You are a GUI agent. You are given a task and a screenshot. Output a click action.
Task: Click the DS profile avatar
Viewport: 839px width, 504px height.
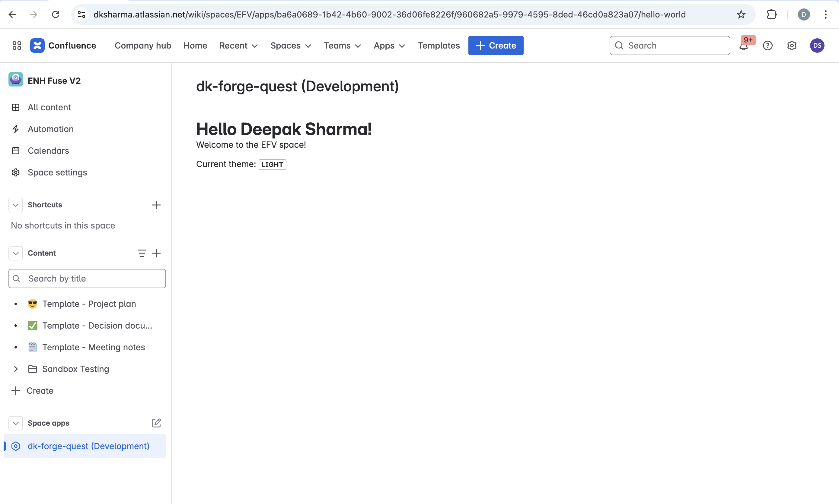817,46
